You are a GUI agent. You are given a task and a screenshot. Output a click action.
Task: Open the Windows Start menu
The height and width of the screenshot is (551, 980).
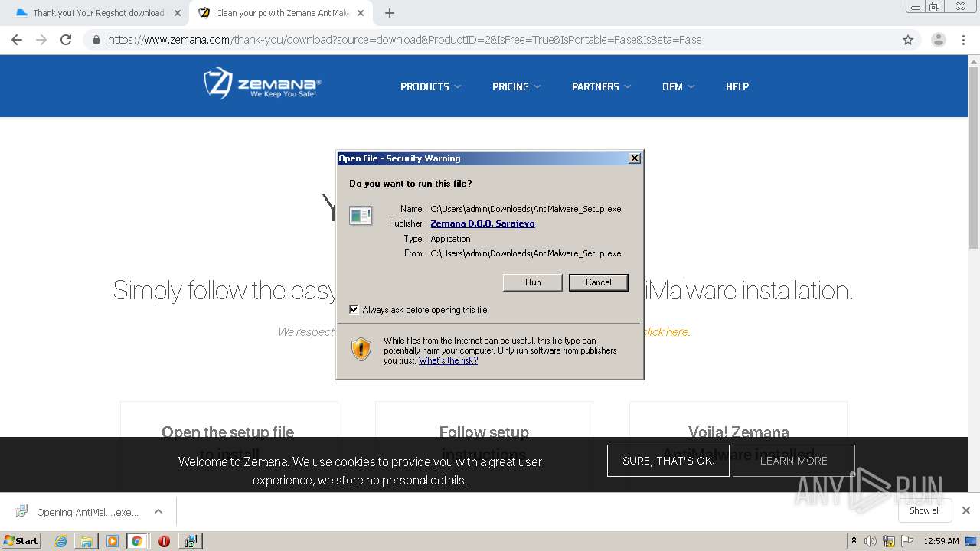pos(21,540)
